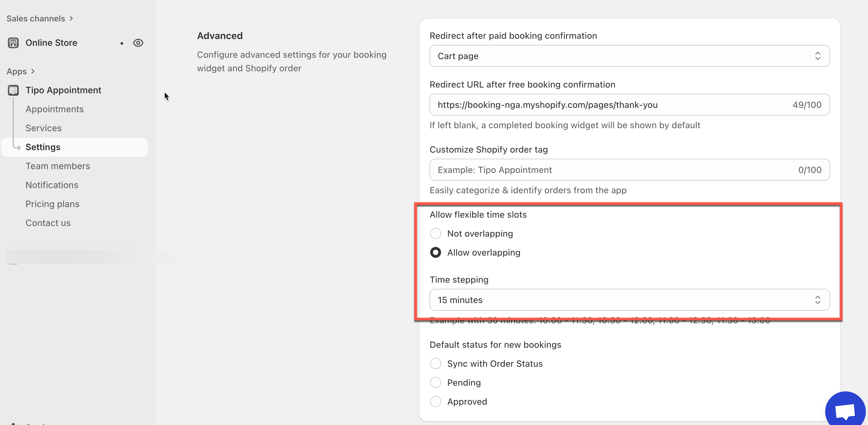The height and width of the screenshot is (425, 868).
Task: Expand the Apps section chevron
Action: coord(33,71)
